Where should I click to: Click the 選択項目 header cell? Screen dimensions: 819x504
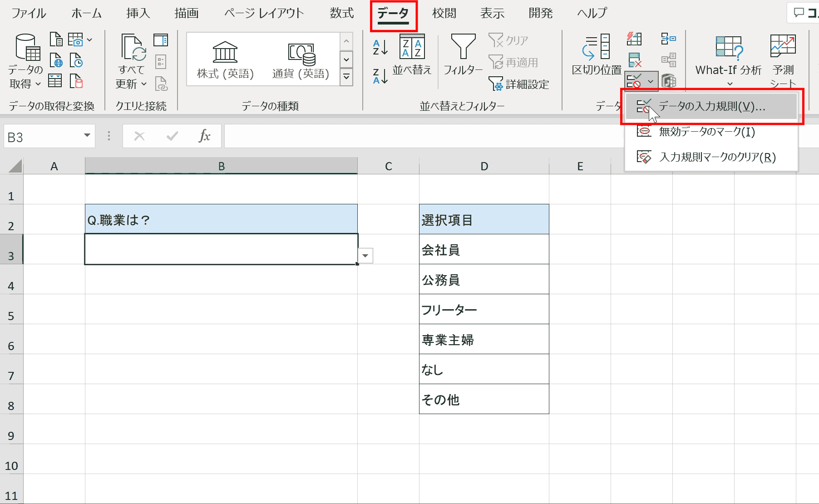tap(484, 219)
